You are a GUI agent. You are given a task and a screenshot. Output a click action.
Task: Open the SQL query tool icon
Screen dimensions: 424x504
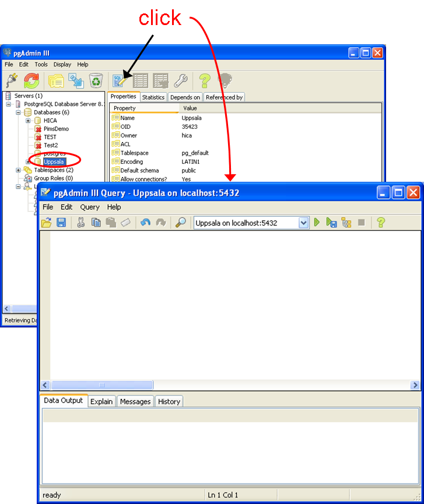click(120, 80)
